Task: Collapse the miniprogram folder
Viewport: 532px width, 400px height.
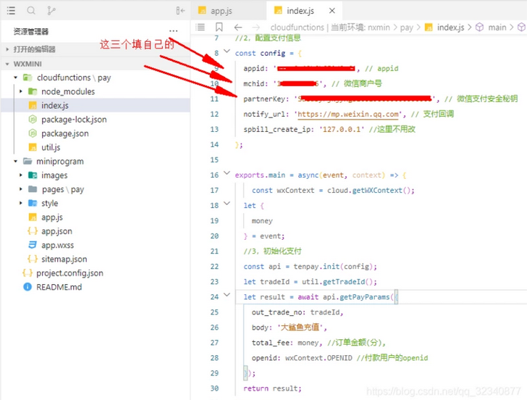Action: click(x=16, y=162)
